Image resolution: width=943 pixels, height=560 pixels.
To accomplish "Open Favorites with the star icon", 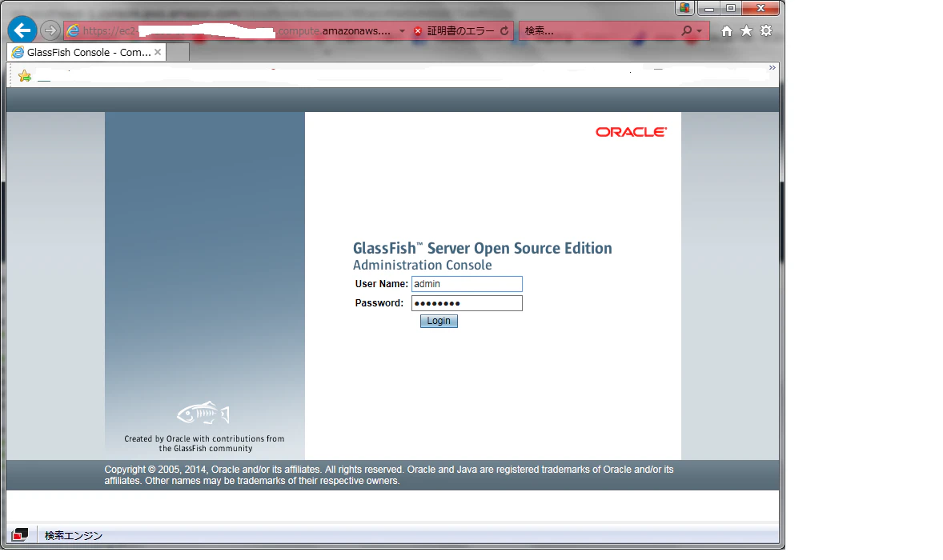I will pyautogui.click(x=746, y=30).
